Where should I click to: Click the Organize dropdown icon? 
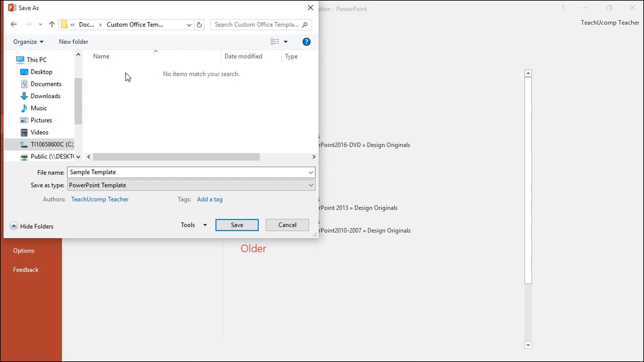click(41, 42)
